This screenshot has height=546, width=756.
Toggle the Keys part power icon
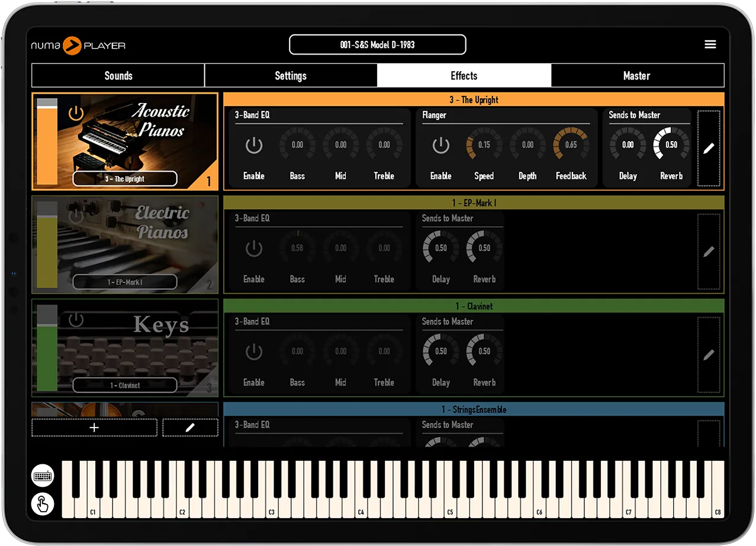(76, 320)
